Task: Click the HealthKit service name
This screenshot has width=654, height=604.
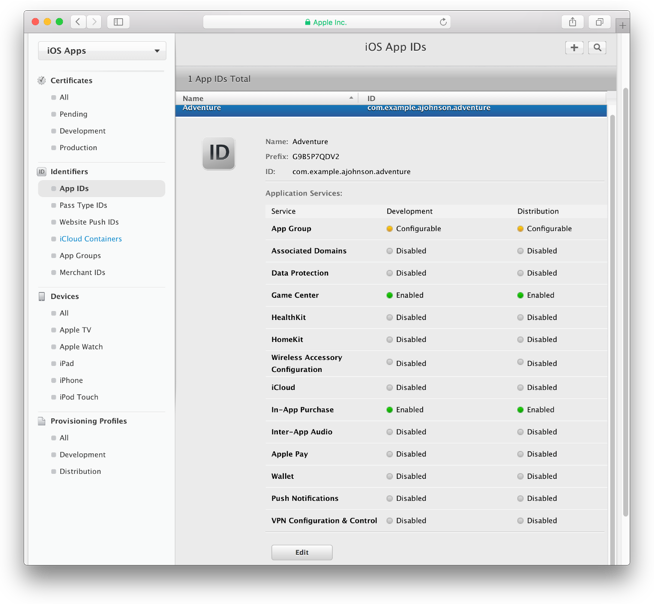Action: [289, 317]
